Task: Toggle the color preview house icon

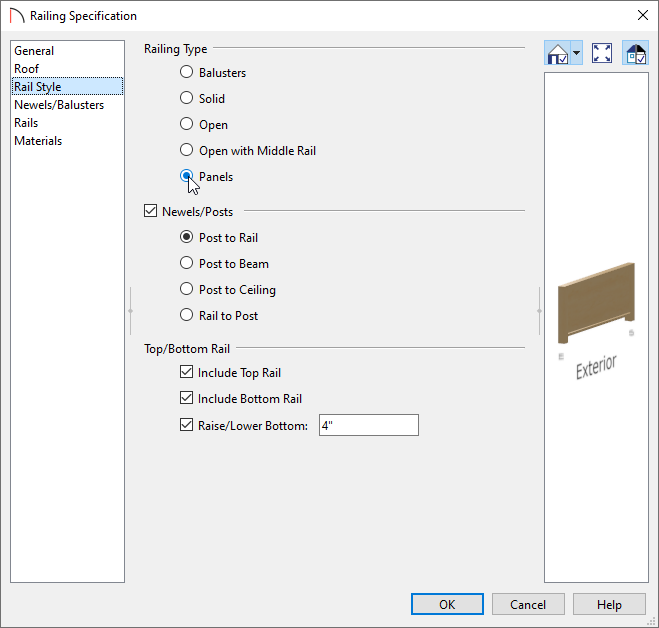Action: (x=635, y=53)
